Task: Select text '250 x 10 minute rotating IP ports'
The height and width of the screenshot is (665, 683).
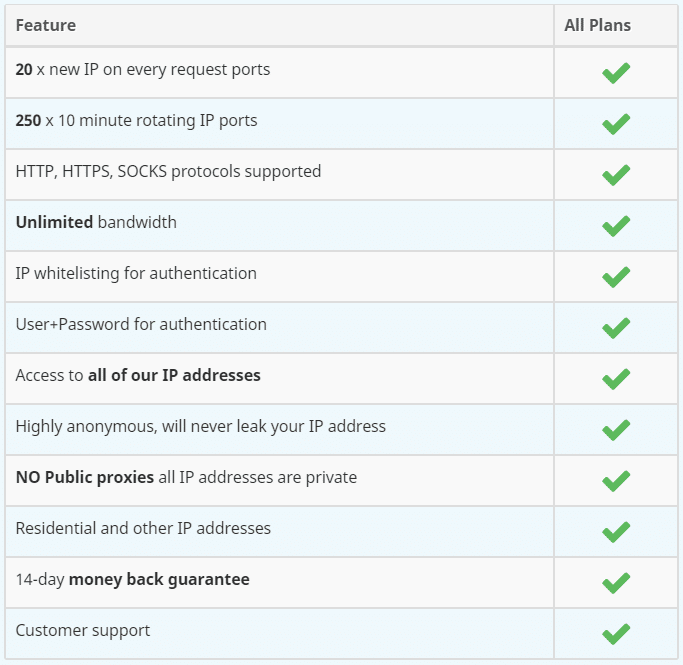Action: click(x=136, y=121)
